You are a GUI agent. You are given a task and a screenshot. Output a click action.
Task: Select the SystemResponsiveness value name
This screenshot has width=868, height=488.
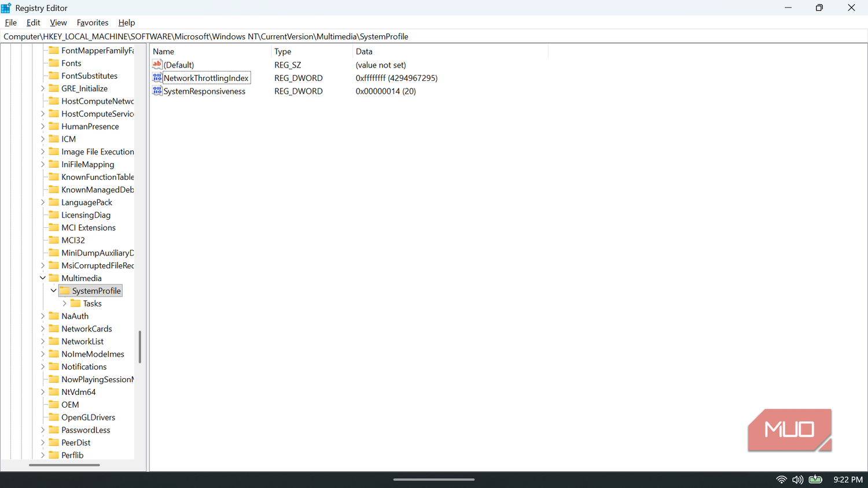[x=204, y=91]
